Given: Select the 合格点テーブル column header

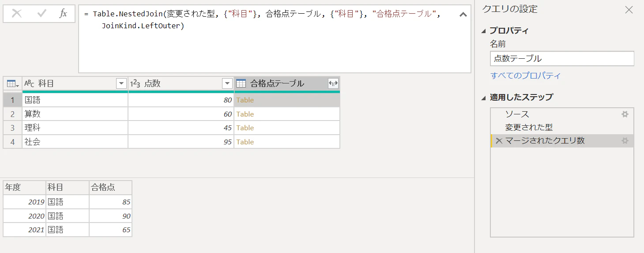Looking at the screenshot, I should pyautogui.click(x=287, y=83).
